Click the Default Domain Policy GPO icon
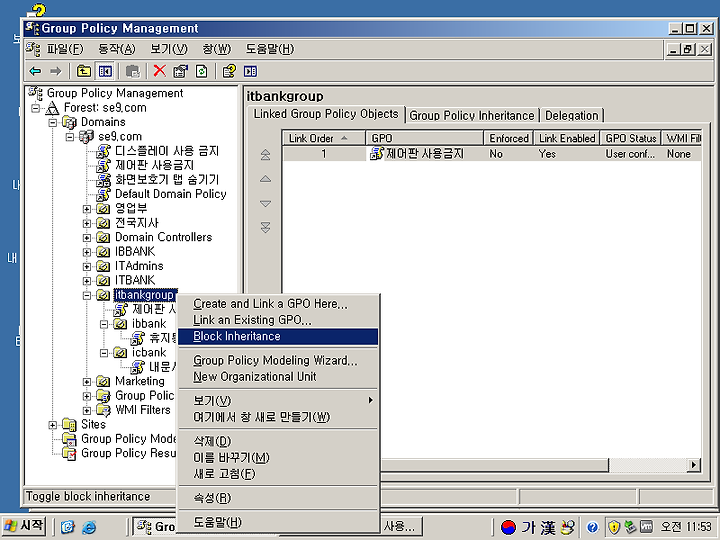Viewport: 720px width, 540px height. point(103,194)
